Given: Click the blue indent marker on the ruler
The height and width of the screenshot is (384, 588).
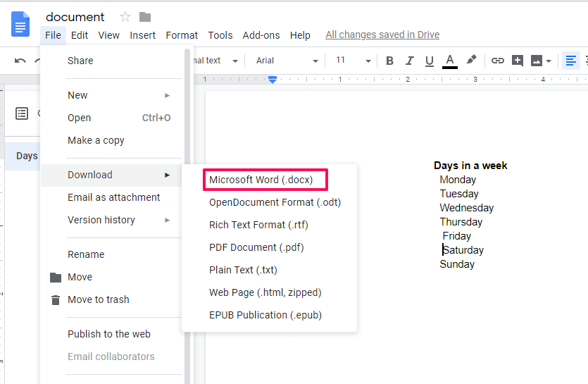Looking at the screenshot, I should 273,79.
